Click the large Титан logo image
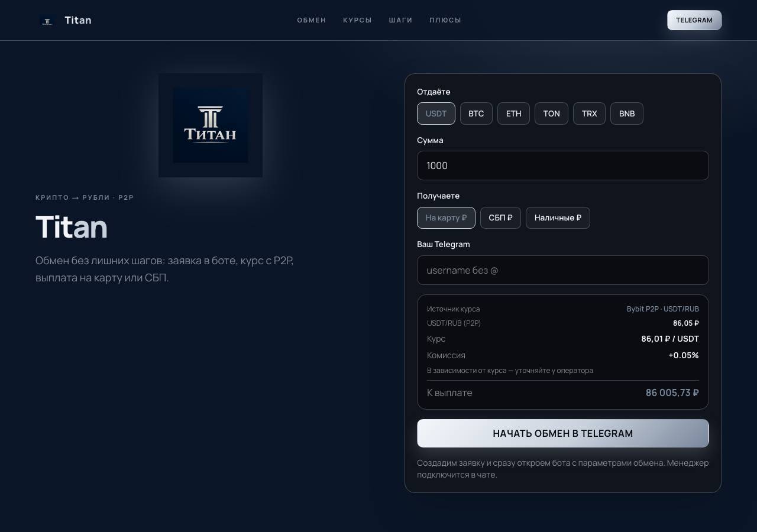This screenshot has width=757, height=532. click(211, 125)
